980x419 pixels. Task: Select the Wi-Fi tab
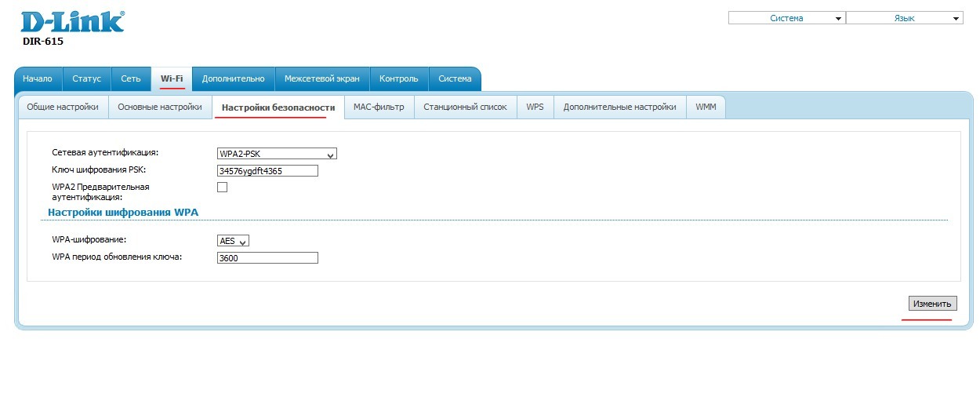click(x=172, y=79)
